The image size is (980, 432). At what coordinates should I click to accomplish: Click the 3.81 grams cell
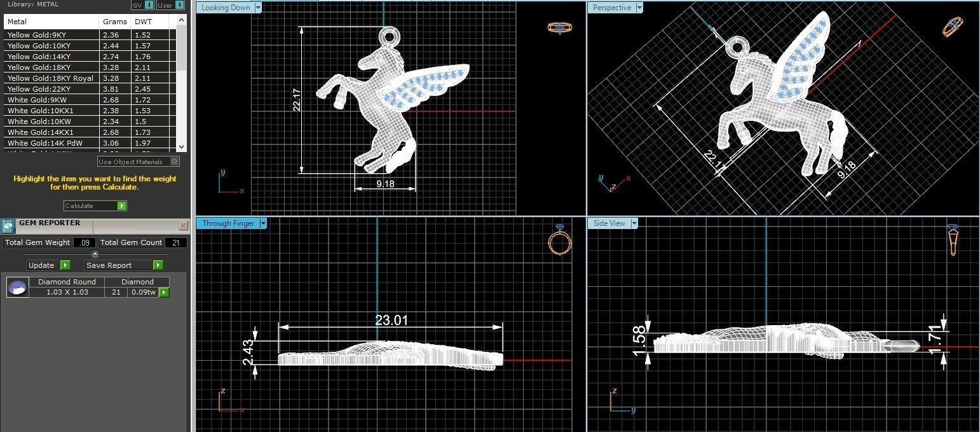click(x=115, y=89)
